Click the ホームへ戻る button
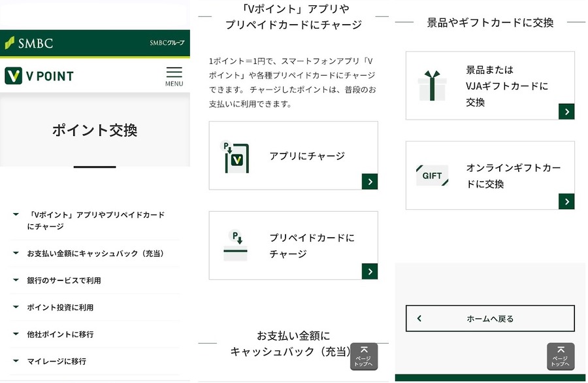This screenshot has height=383, width=588. tap(490, 318)
